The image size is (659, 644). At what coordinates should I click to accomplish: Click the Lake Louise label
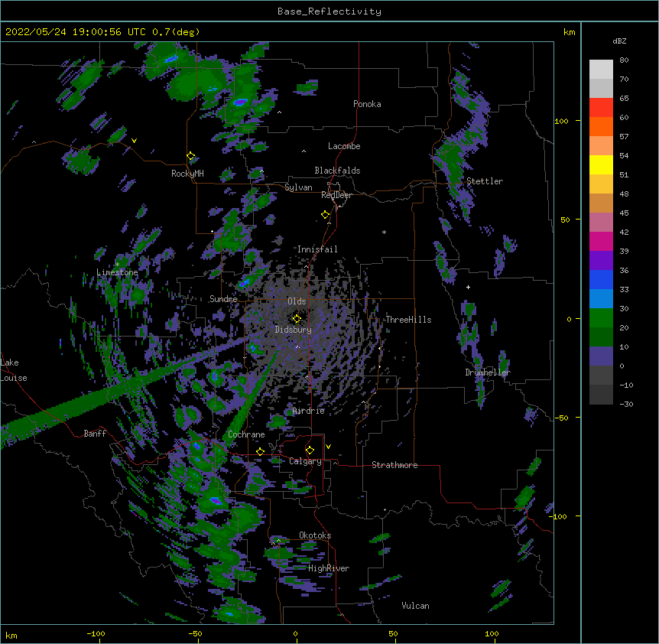[x=14, y=370]
